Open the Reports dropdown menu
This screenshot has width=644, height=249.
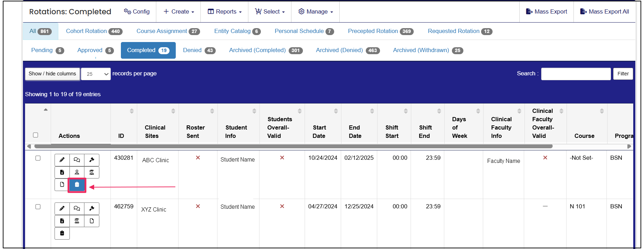pyautogui.click(x=224, y=11)
